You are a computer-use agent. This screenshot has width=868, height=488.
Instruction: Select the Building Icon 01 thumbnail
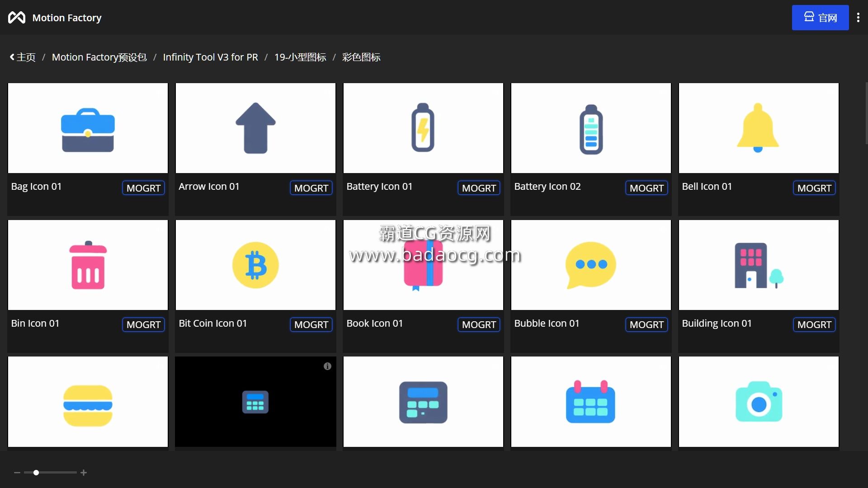(x=759, y=265)
